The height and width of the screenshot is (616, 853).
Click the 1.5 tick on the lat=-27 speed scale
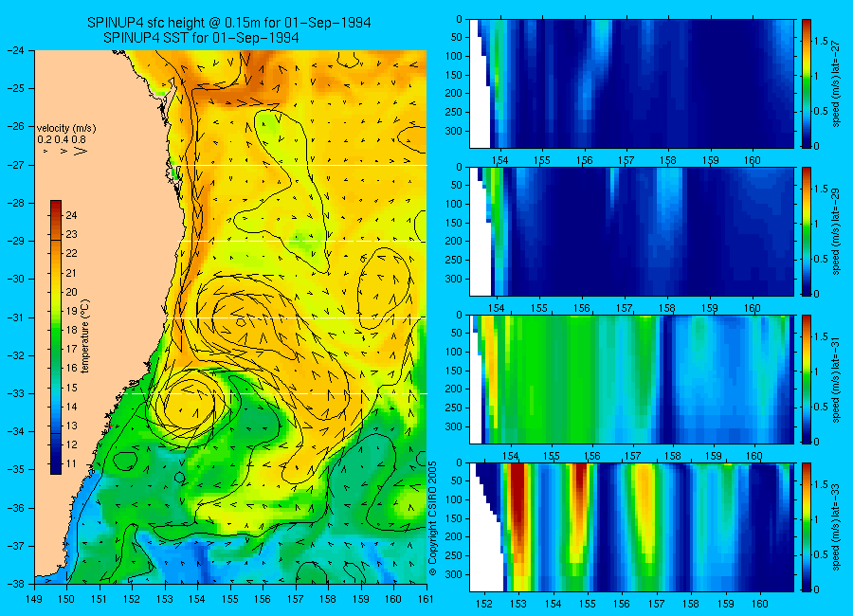[821, 42]
